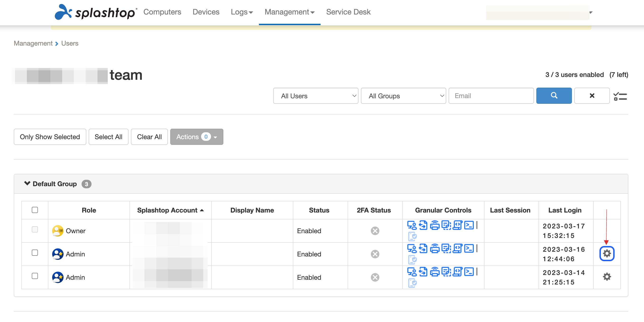
Task: Open the account menu arrow at top right
Action: (591, 12)
